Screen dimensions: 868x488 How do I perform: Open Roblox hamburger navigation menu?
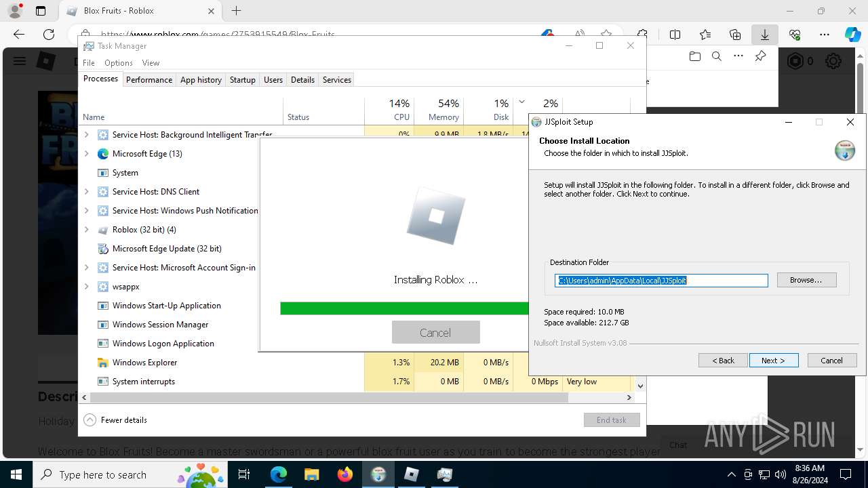pyautogui.click(x=20, y=61)
